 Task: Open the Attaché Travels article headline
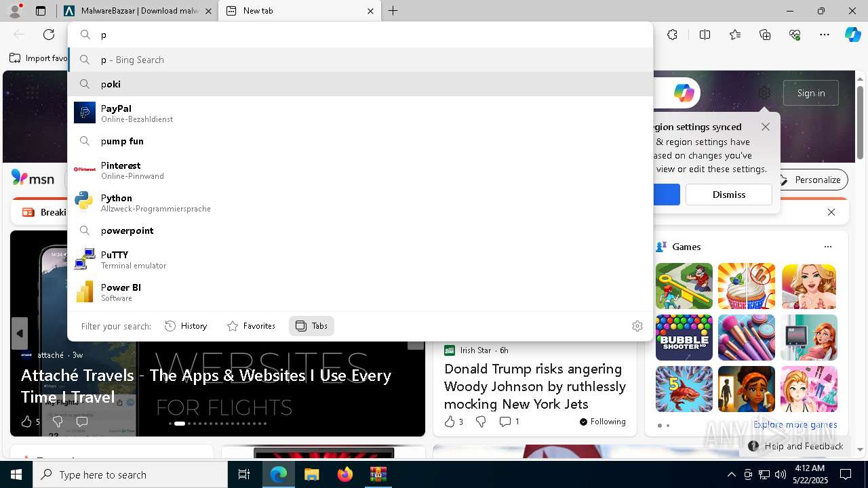tap(206, 386)
